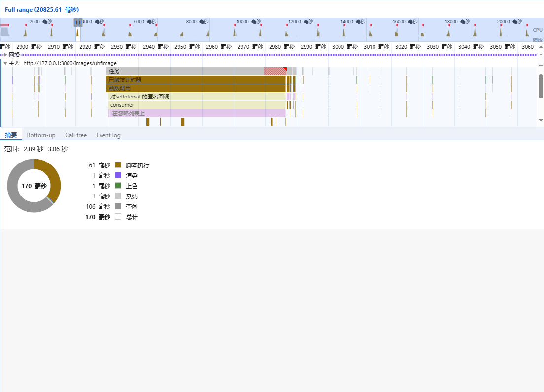Click the scroll-down arrow of flame chart
Image resolution: width=544 pixels, height=392 pixels.
[x=541, y=120]
